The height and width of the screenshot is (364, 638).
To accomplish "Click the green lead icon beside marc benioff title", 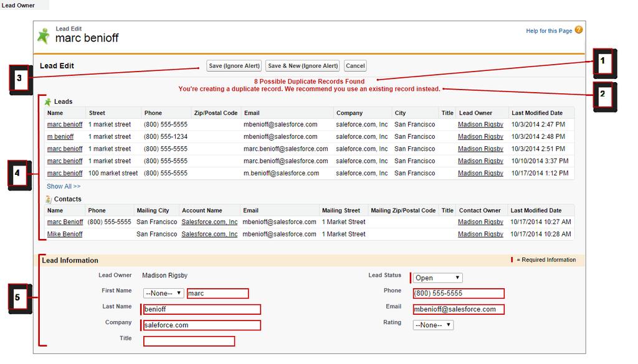I will coord(43,35).
